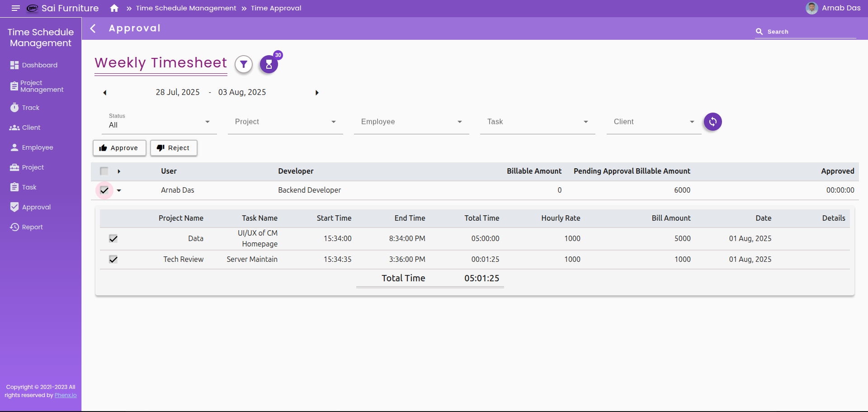Uncheck the Arnab Das row checkbox
Screen dimensions: 868x412
[104, 190]
